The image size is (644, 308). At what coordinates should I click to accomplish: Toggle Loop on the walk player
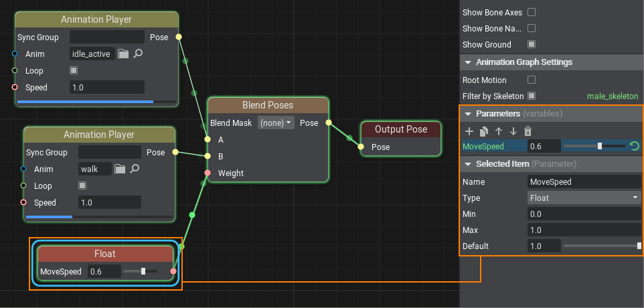tap(82, 185)
